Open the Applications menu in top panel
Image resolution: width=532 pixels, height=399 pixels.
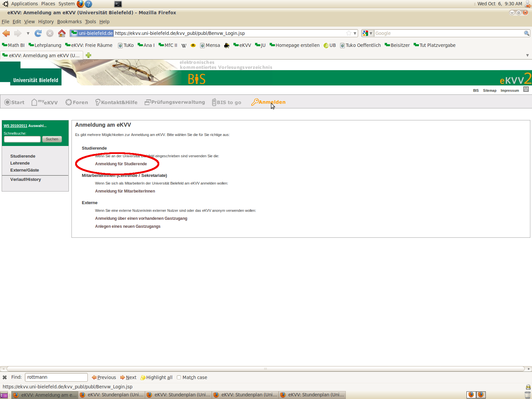[x=25, y=4]
